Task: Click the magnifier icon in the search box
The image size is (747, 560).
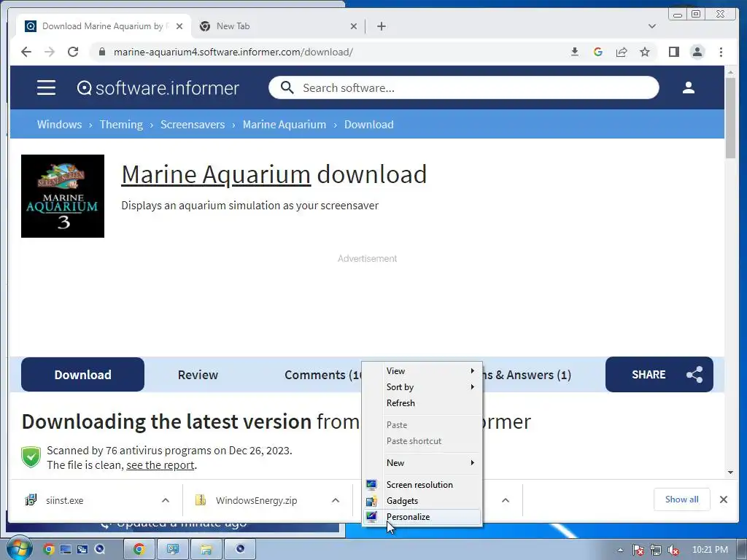Action: pyautogui.click(x=287, y=87)
